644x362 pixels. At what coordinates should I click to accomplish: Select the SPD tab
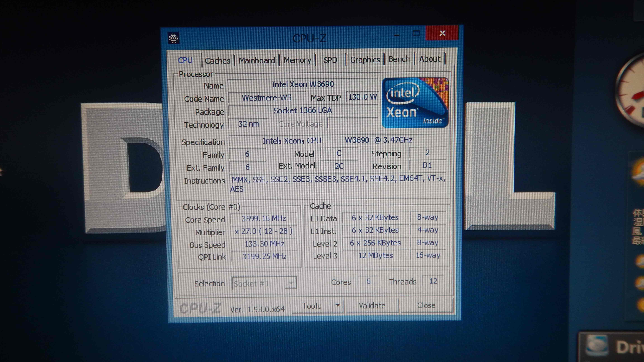330,60
